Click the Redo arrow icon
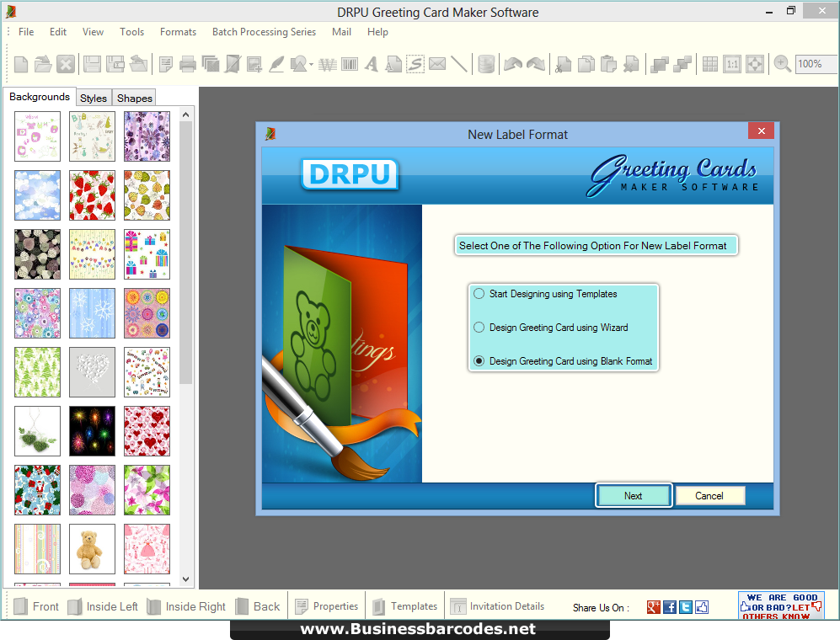This screenshot has height=640, width=840. click(535, 64)
